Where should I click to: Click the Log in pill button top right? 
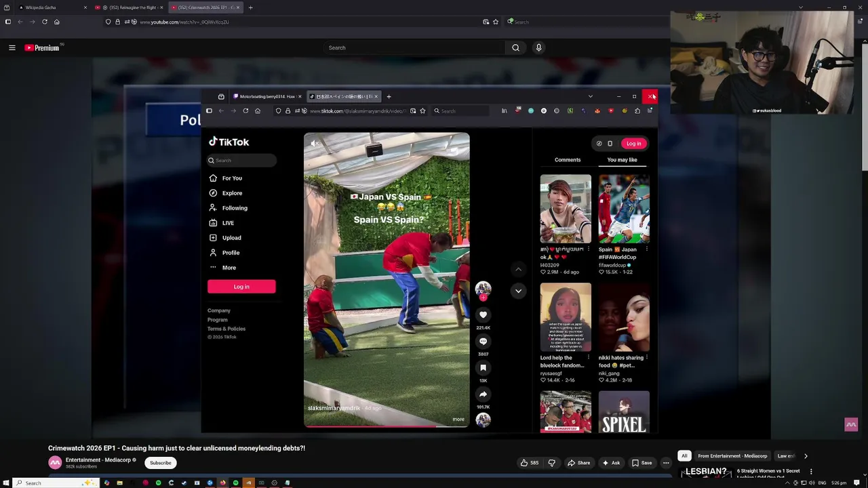pyautogui.click(x=633, y=144)
